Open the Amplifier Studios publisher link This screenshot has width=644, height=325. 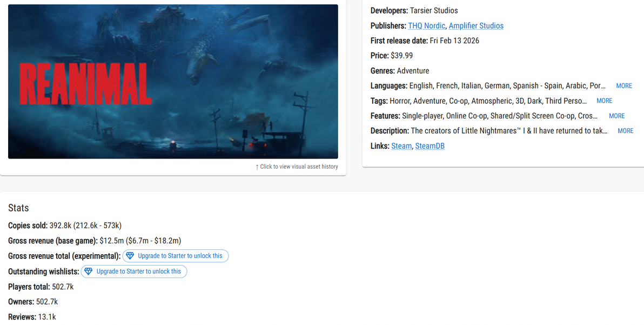476,25
